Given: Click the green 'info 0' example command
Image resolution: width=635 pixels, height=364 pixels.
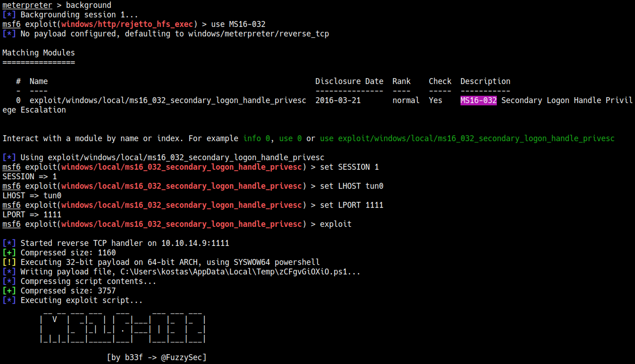Looking at the screenshot, I should tap(257, 138).
